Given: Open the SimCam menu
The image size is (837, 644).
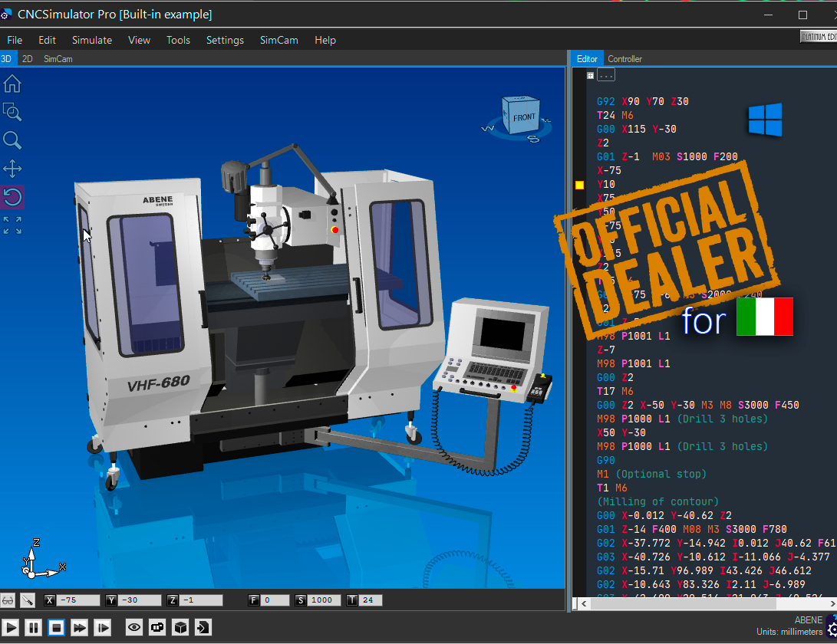Looking at the screenshot, I should tap(278, 40).
